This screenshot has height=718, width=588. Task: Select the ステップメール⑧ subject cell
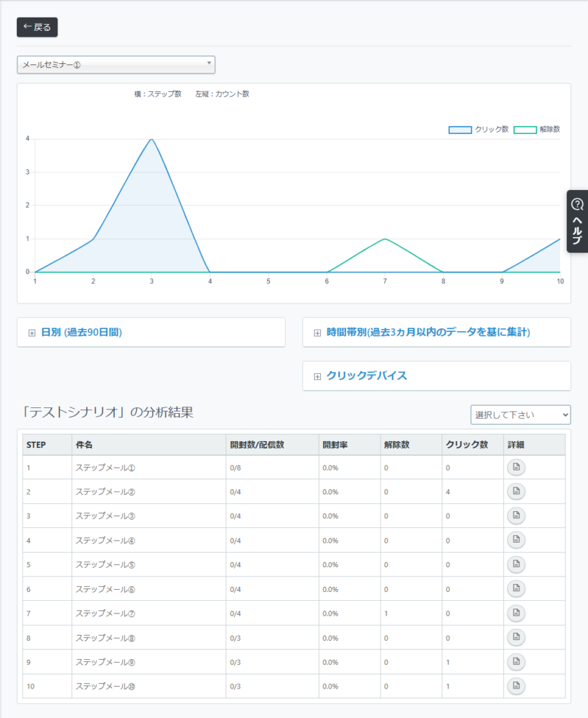click(x=149, y=637)
